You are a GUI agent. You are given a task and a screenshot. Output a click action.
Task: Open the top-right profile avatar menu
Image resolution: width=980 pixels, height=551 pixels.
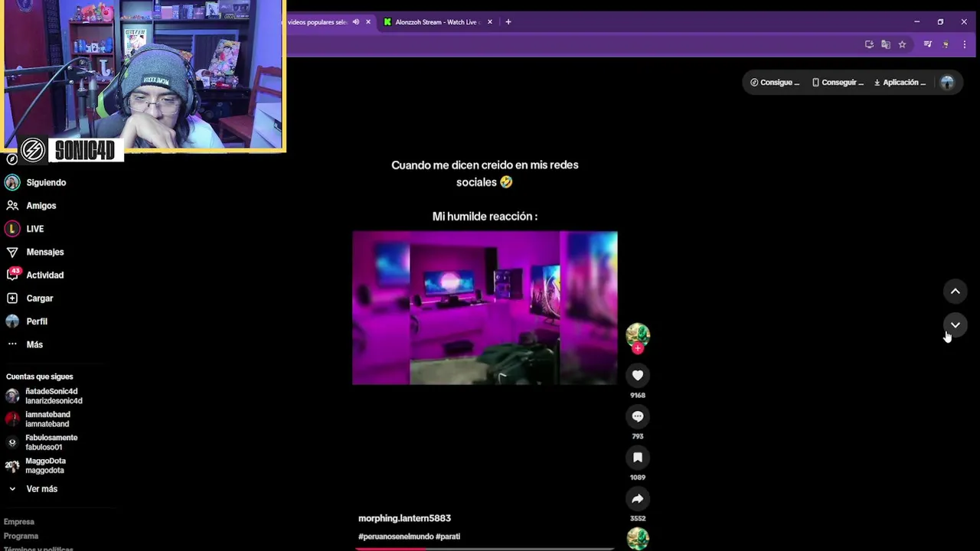point(947,83)
